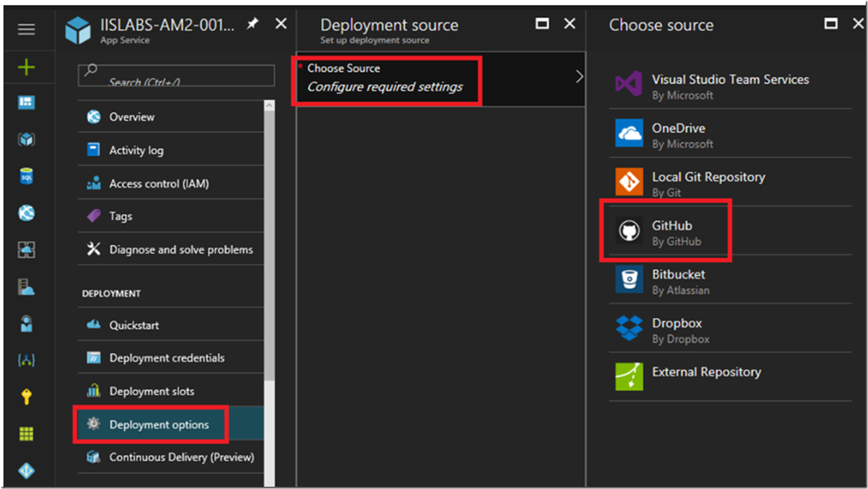Image resolution: width=868 pixels, height=489 pixels.
Task: Click the Tags menu item
Action: pyautogui.click(x=170, y=216)
